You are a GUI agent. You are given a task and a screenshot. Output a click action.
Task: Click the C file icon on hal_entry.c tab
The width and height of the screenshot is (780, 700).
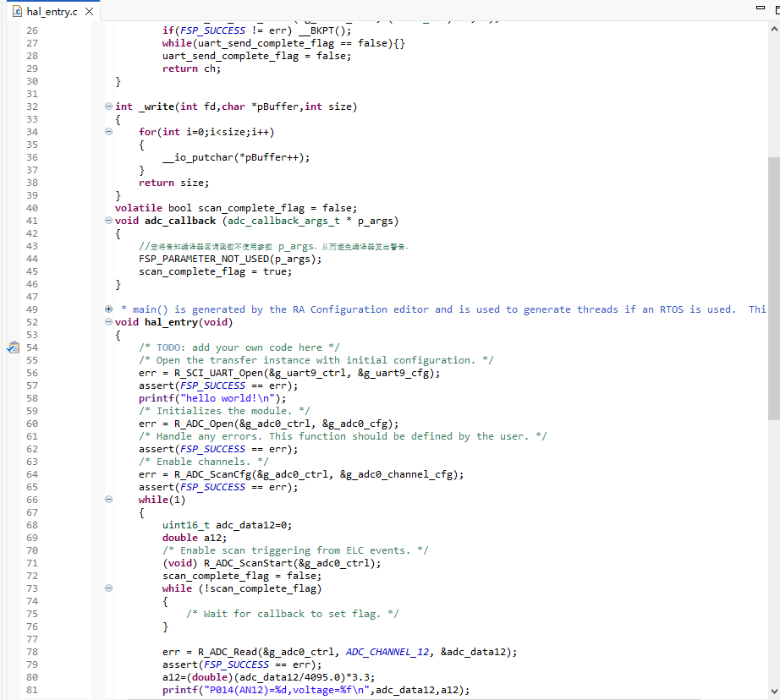tap(17, 12)
